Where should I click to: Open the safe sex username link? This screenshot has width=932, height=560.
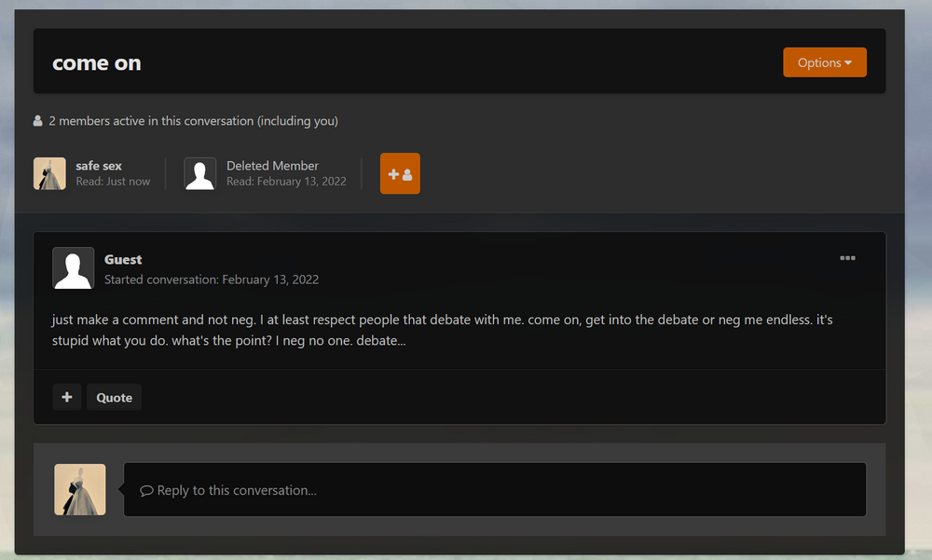point(99,166)
